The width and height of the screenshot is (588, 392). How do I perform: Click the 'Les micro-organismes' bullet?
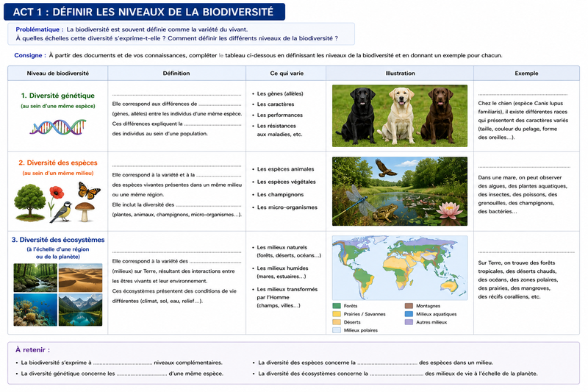point(287,207)
